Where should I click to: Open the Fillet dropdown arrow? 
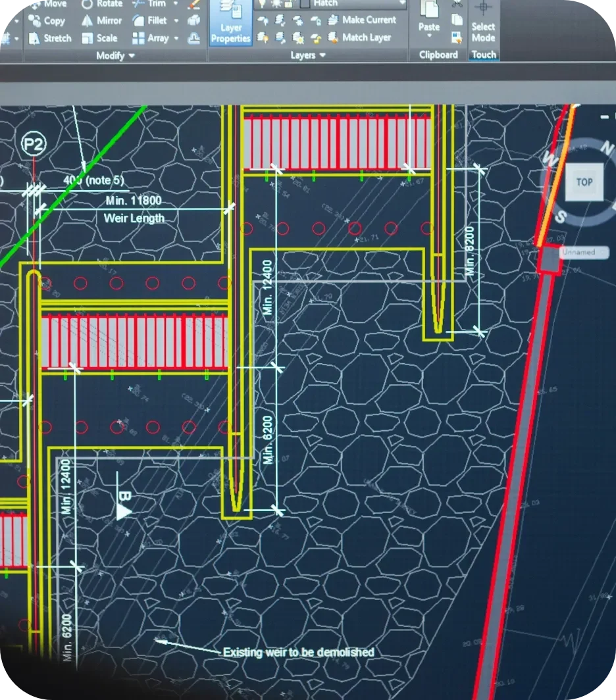(176, 21)
